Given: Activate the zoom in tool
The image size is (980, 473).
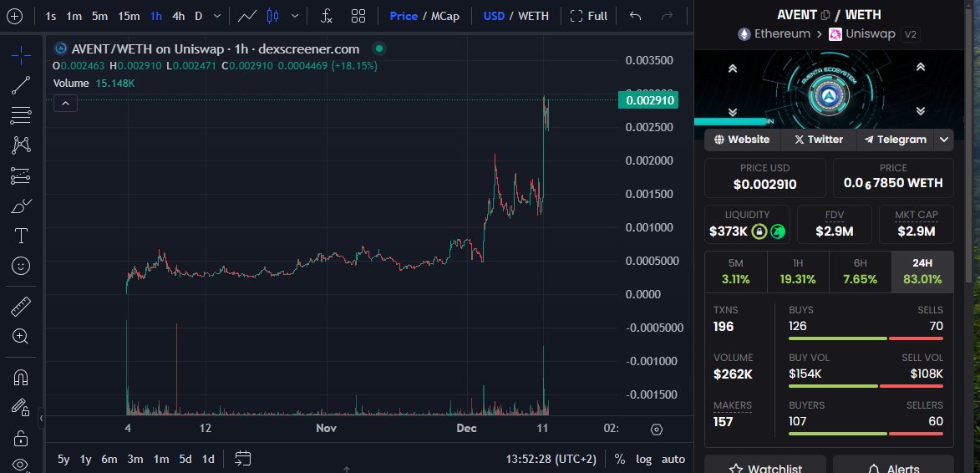Looking at the screenshot, I should point(21,336).
